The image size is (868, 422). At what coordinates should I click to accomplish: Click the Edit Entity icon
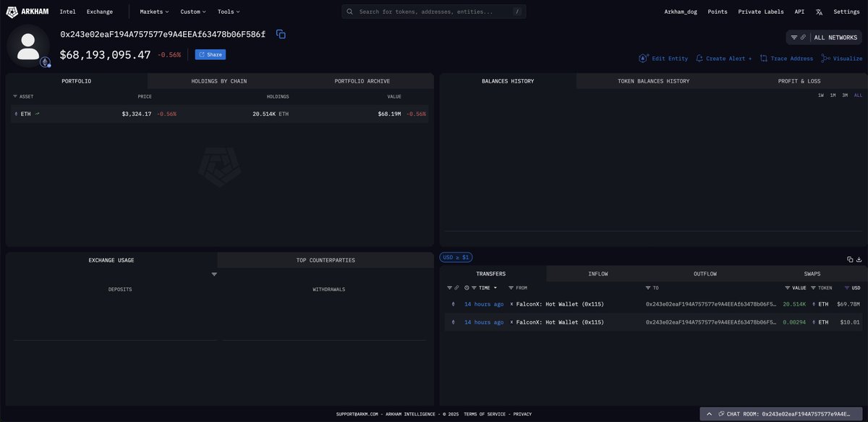click(x=643, y=58)
